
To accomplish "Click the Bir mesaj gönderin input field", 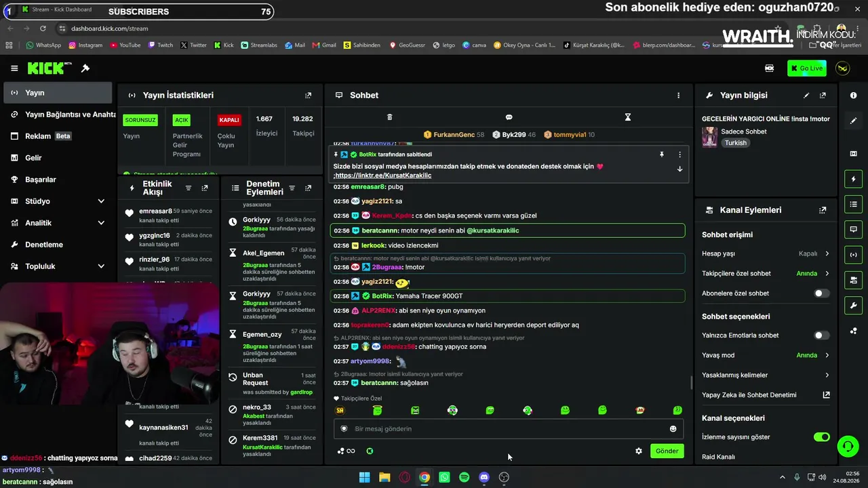I will (509, 428).
